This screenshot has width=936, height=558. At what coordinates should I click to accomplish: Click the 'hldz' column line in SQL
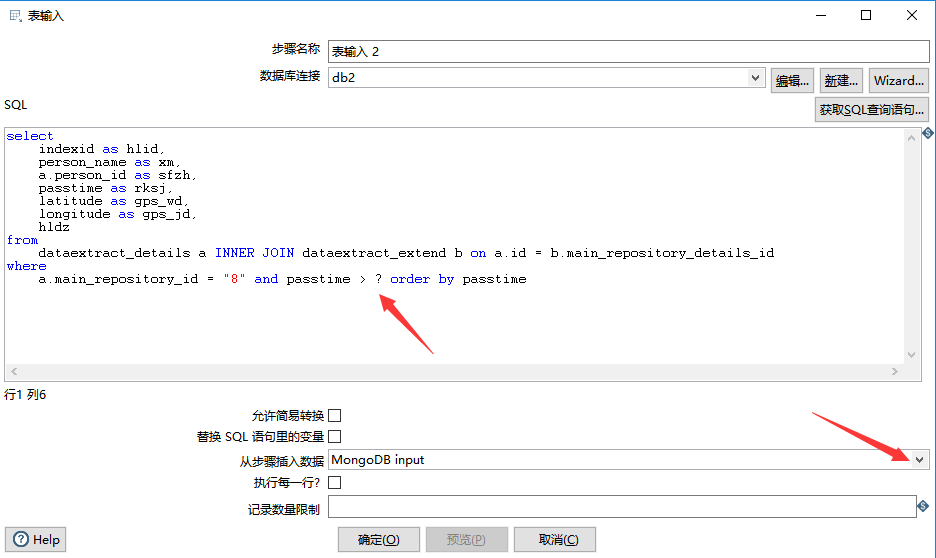click(54, 227)
